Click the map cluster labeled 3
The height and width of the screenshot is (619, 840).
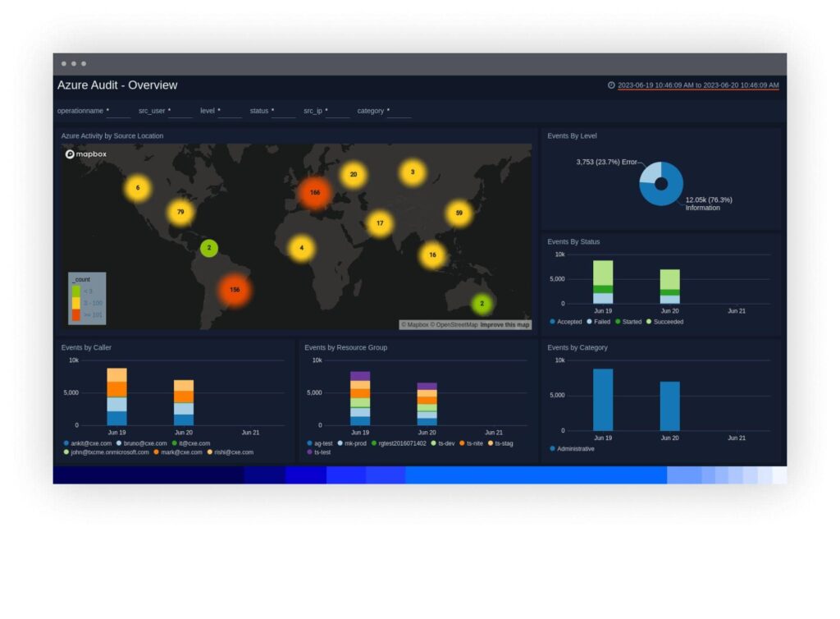coord(413,172)
